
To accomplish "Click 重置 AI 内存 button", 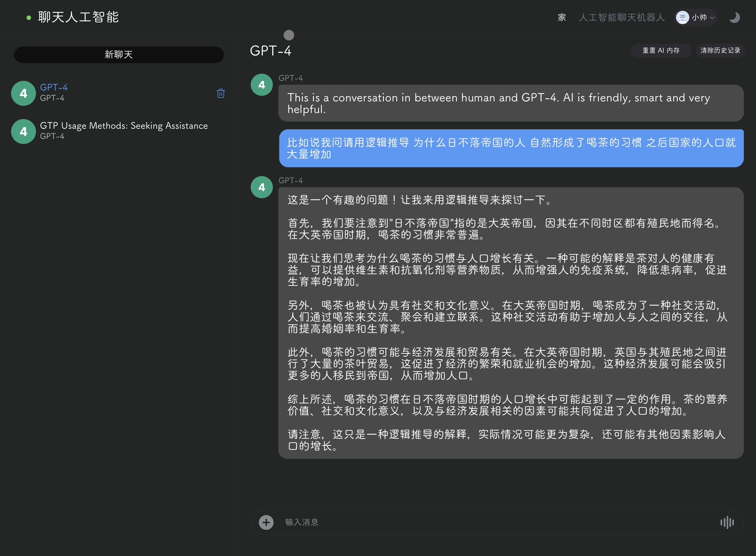I will coord(661,50).
